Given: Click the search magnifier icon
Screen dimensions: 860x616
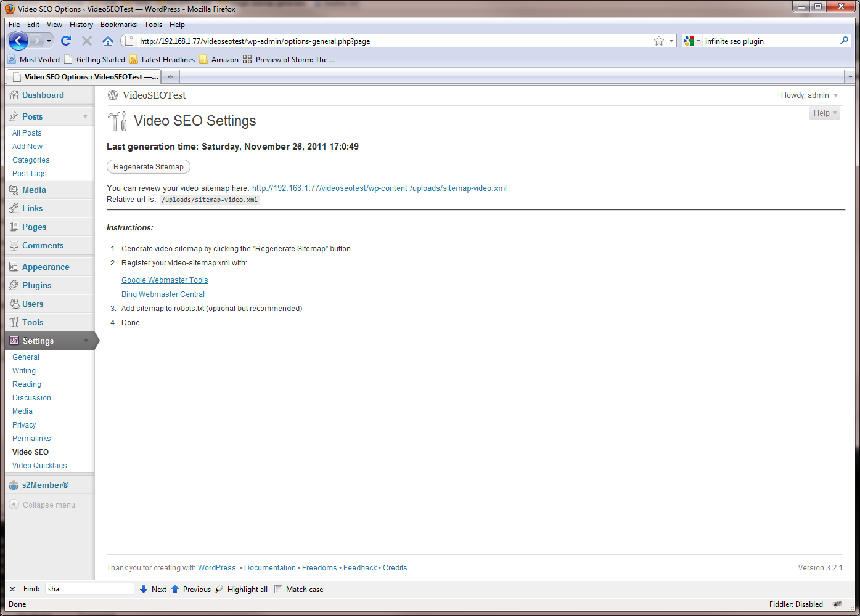Looking at the screenshot, I should 845,41.
